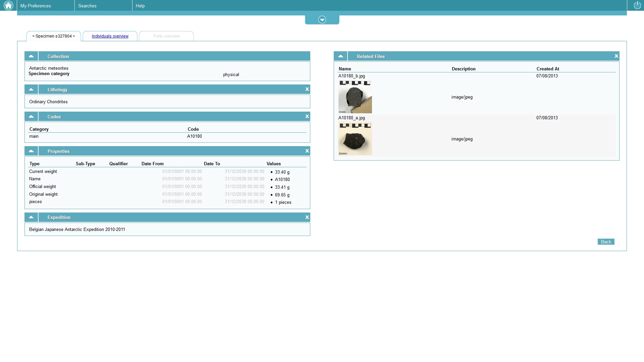The image size is (644, 362).
Task: Collapse the Properties section arrow
Action: point(31,151)
